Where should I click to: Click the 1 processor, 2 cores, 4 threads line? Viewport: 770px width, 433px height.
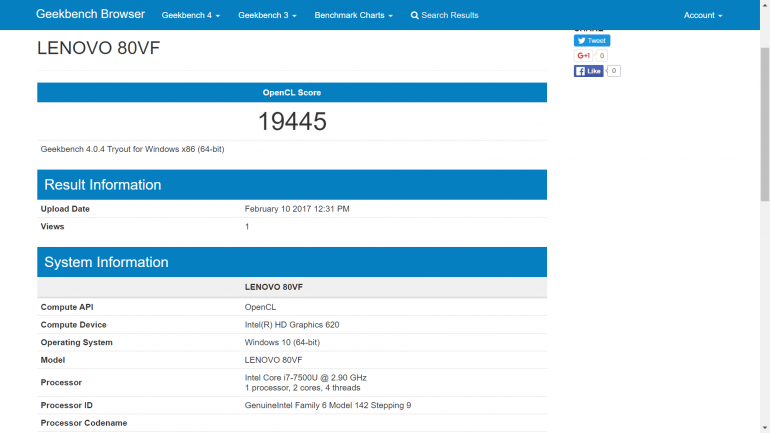(302, 388)
